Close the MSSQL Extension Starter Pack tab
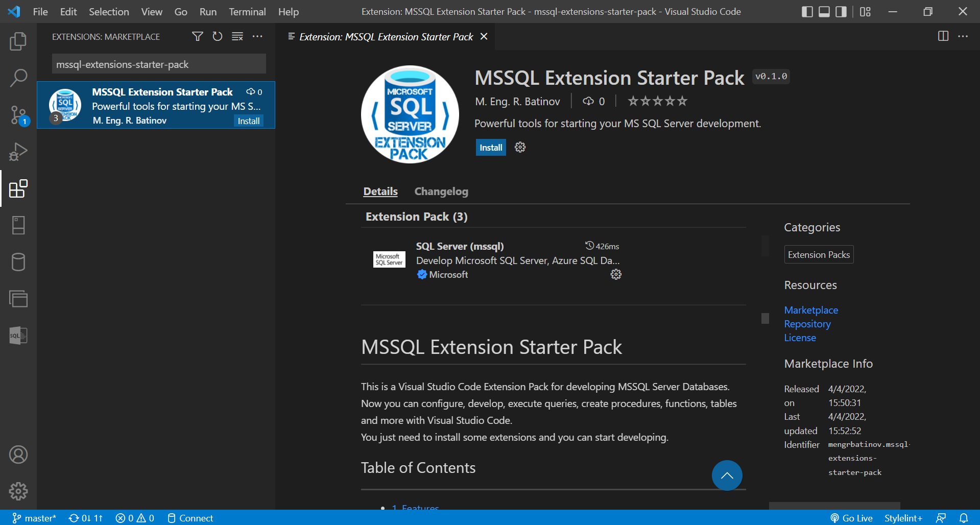This screenshot has height=525, width=980. (484, 36)
